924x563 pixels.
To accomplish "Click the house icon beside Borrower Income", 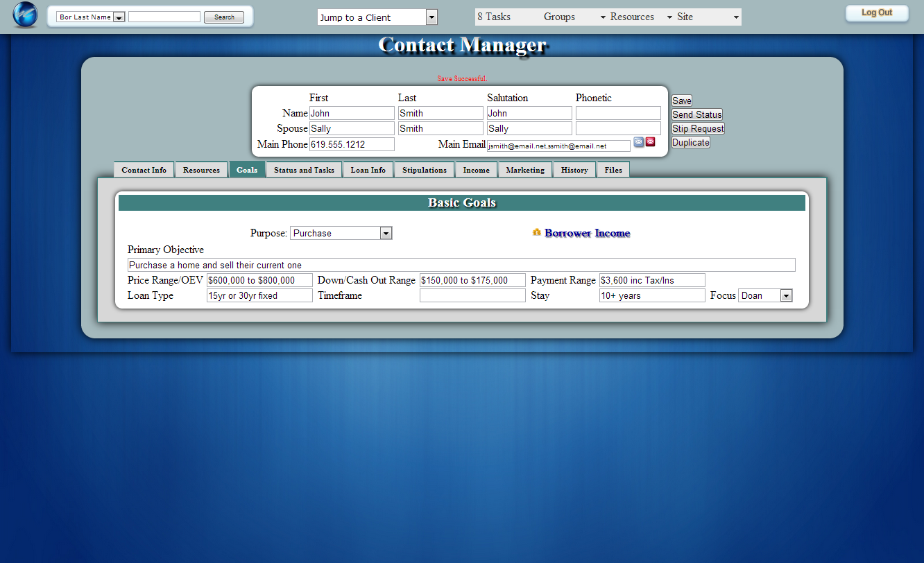I will 536,232.
